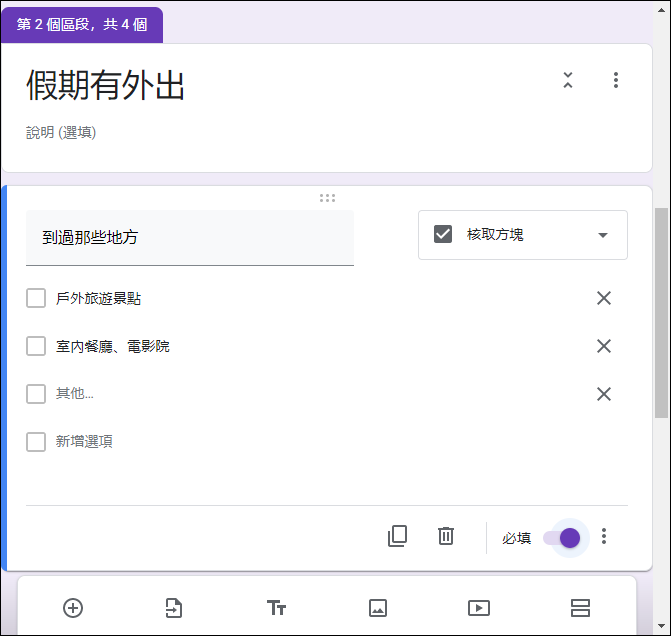Tick the 室內餐廳、電影院 checkbox
The image size is (671, 636).
(36, 346)
